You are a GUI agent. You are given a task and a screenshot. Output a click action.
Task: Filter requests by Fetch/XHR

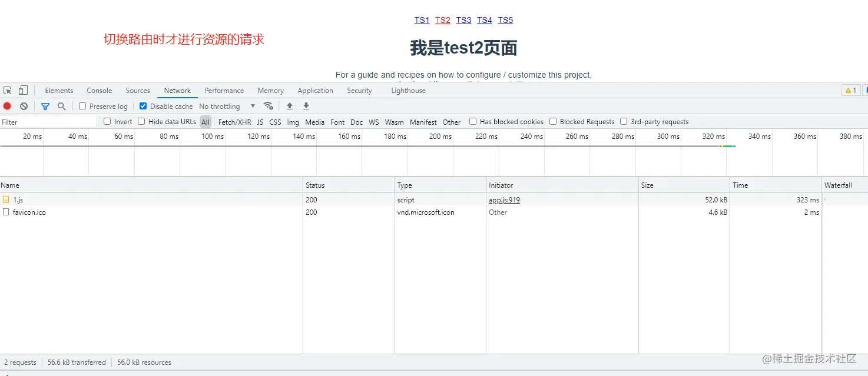pyautogui.click(x=234, y=122)
